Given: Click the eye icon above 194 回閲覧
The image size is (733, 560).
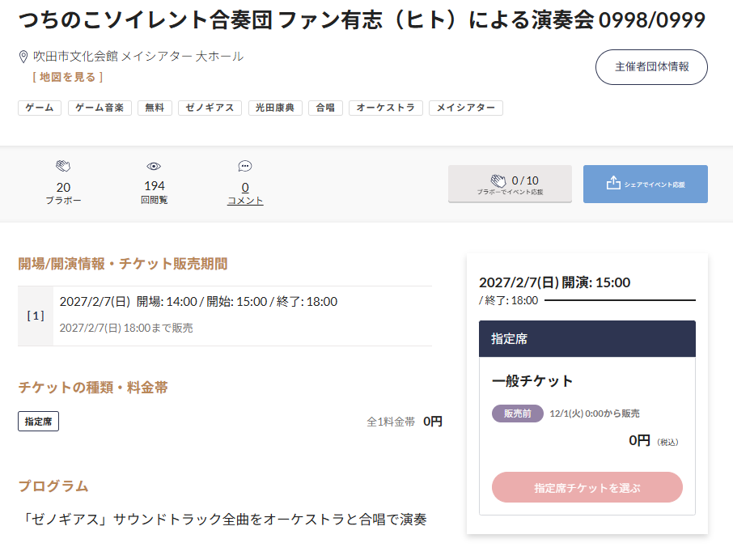Looking at the screenshot, I should (154, 166).
